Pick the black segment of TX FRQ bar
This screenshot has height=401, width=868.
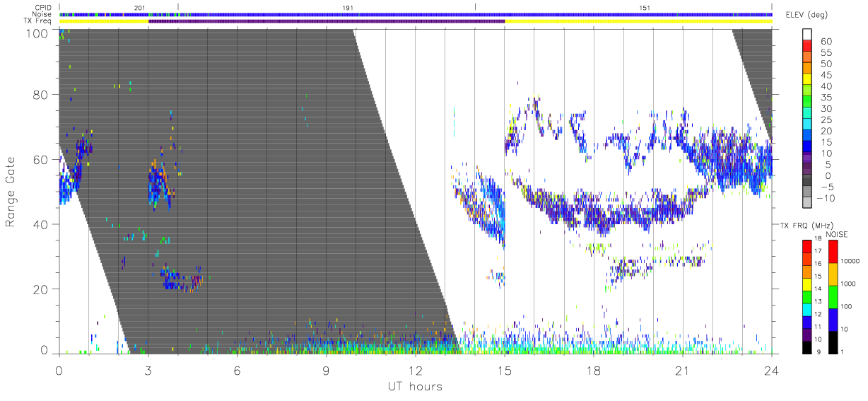tap(806, 346)
